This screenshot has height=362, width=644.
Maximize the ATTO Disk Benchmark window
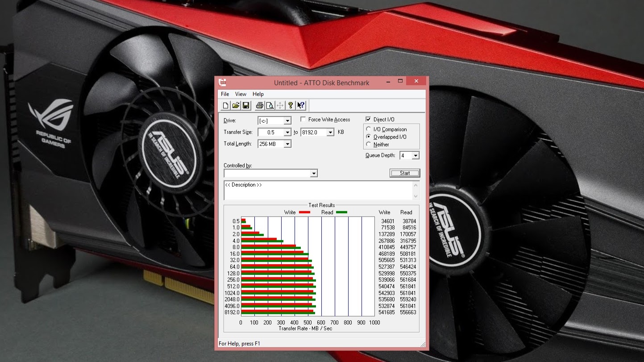(400, 81)
